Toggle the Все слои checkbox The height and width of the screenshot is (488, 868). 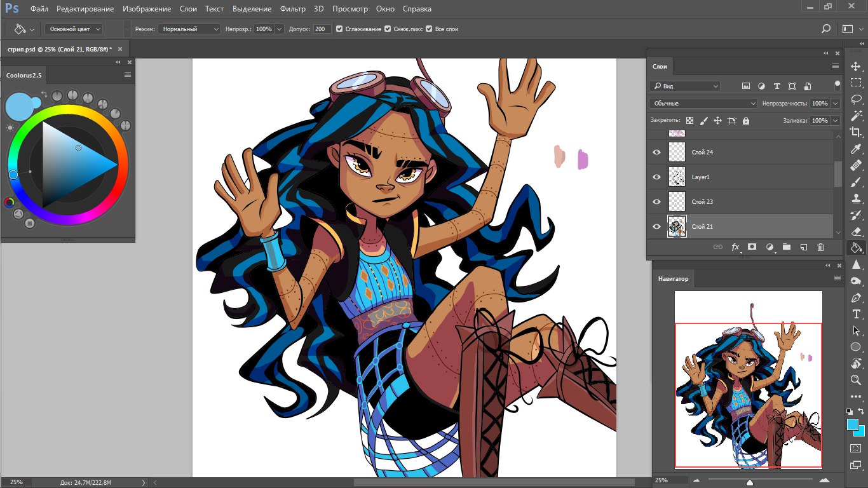(429, 29)
